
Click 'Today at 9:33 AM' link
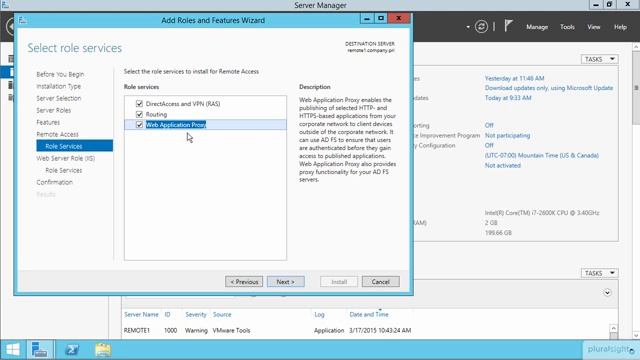click(x=508, y=98)
